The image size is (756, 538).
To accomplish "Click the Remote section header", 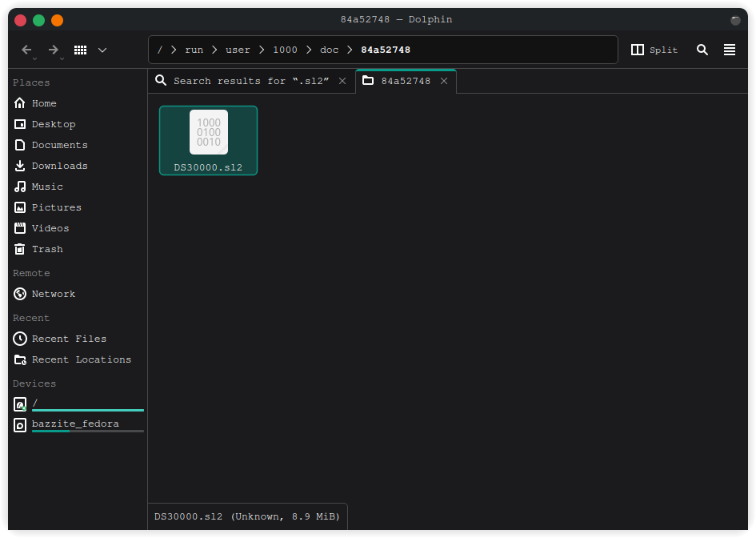I will (x=31, y=273).
